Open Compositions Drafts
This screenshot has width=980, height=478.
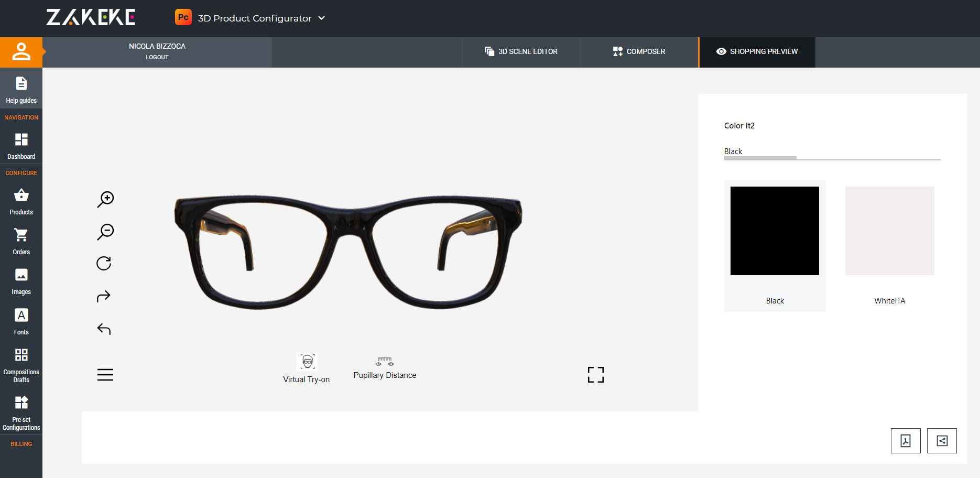(x=21, y=365)
